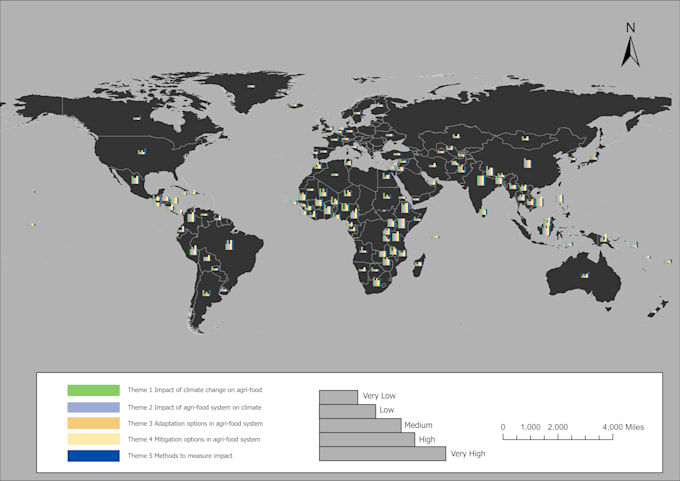680x481 pixels.
Task: Click the bar chart over Sri Lanka
Action: coord(484,212)
